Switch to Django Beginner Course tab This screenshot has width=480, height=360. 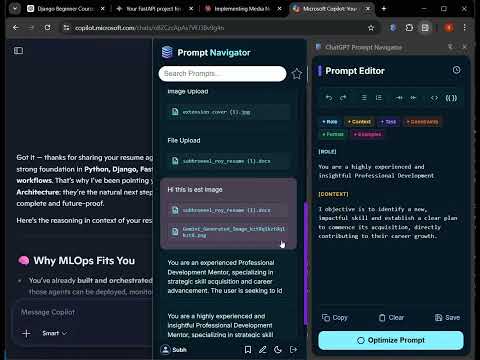[66, 9]
